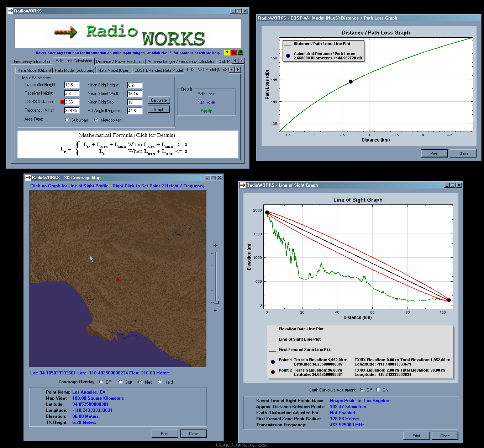Click the 3D Coverage Map window title icon
The image size is (484, 448).
pos(28,178)
